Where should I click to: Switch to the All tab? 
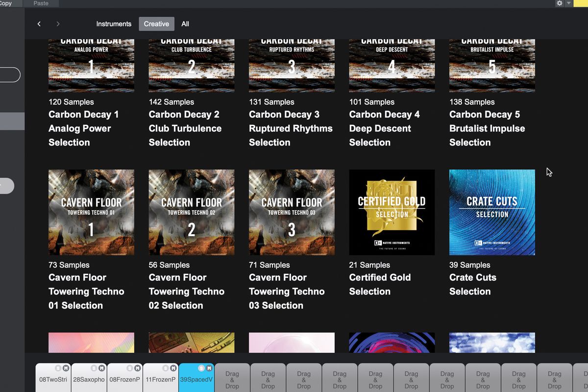(x=185, y=24)
